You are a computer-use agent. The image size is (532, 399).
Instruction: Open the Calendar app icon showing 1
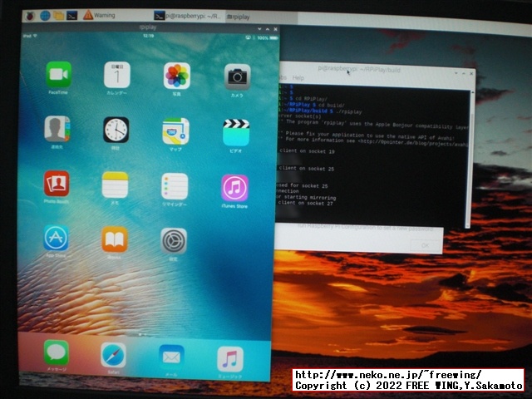tap(116, 75)
